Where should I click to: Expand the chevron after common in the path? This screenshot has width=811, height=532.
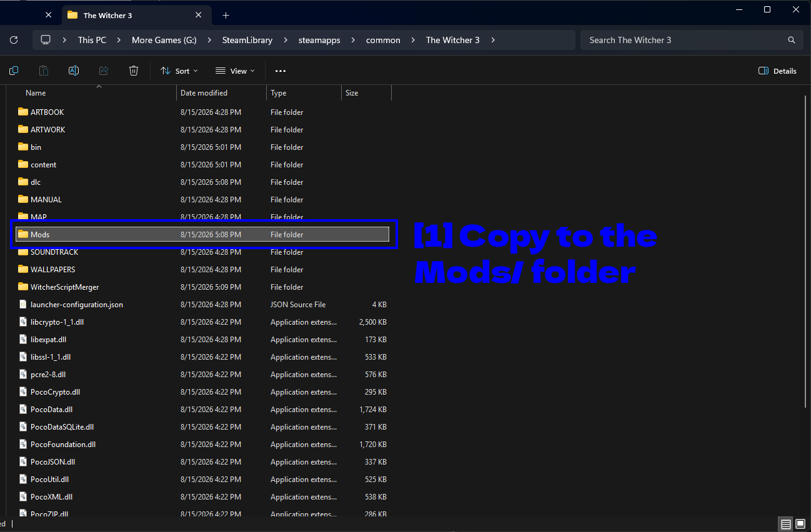413,40
